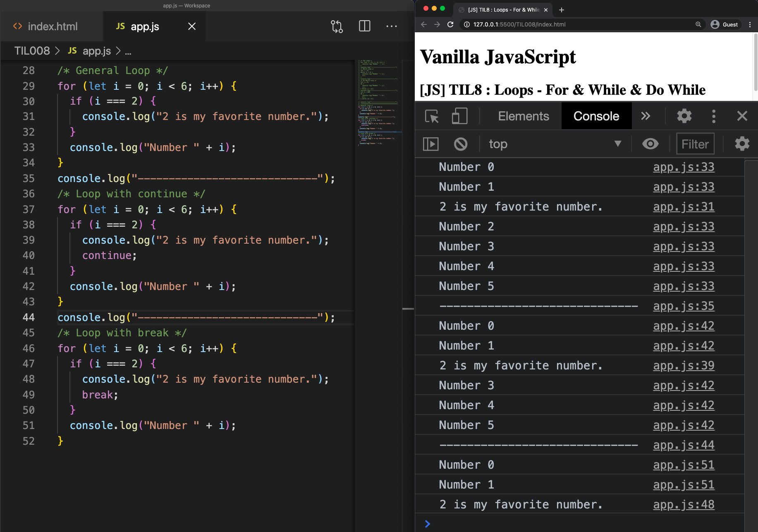Go forward in the browser
This screenshot has height=532, width=758.
[x=437, y=24]
